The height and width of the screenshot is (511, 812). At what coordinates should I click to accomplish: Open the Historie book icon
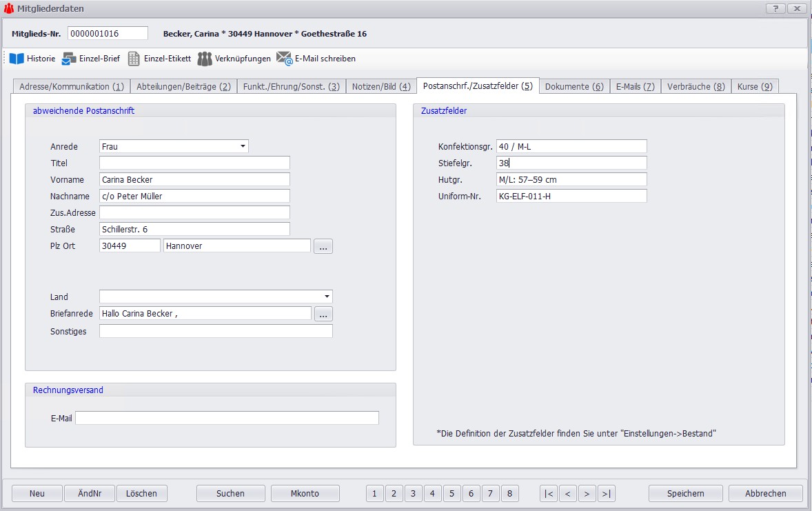17,59
